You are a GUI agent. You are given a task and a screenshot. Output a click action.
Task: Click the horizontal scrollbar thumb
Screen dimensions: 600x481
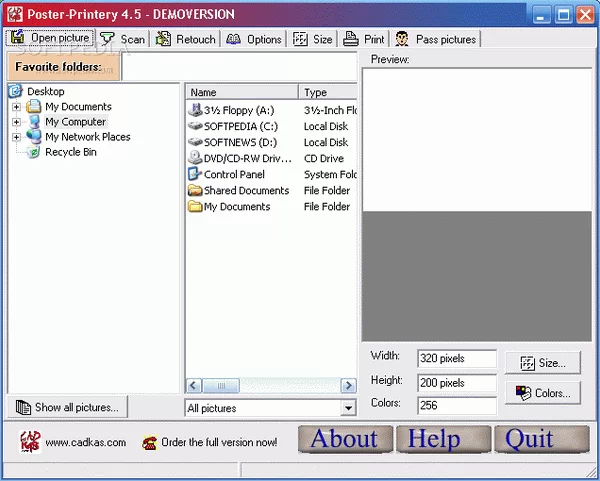coord(221,385)
